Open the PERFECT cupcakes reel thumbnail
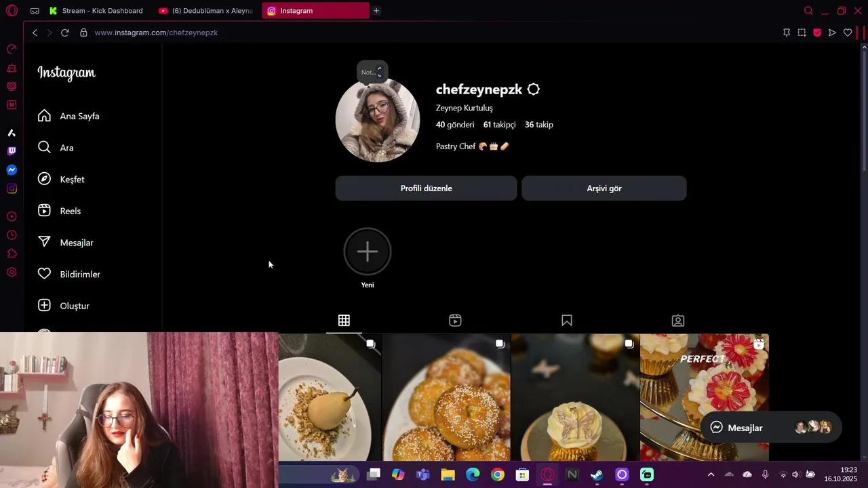The image size is (868, 488). tap(705, 397)
